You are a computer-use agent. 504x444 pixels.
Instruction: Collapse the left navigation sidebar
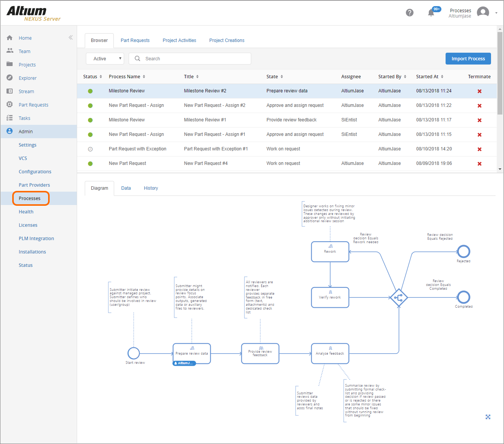point(71,37)
